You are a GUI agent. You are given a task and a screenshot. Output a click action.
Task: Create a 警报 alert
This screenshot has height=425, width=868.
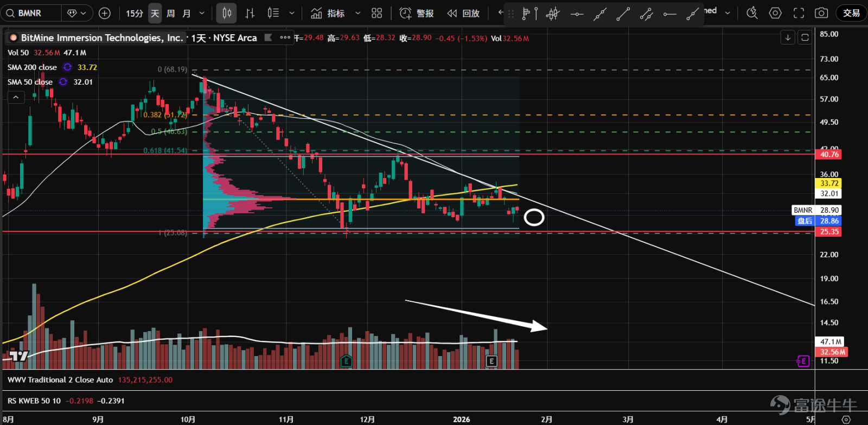417,13
